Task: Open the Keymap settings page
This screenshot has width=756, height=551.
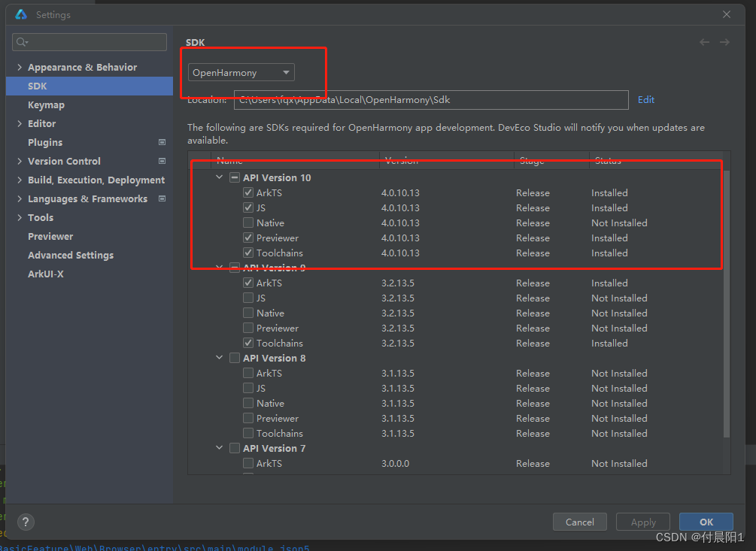Action: click(47, 104)
